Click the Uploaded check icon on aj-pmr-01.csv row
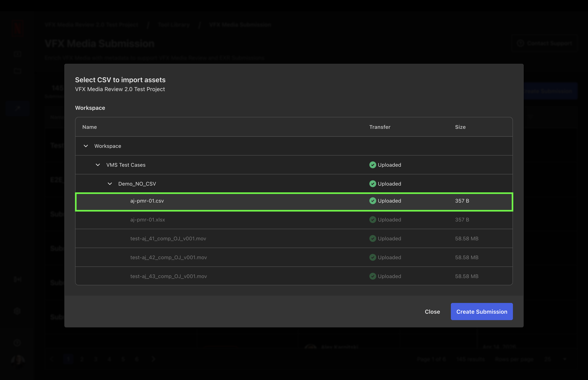This screenshot has height=380, width=588. pos(373,201)
